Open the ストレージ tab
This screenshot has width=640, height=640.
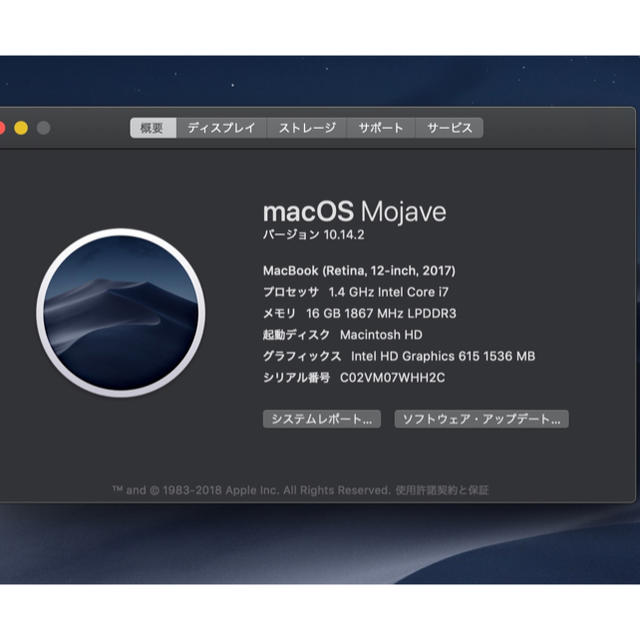pyautogui.click(x=307, y=128)
